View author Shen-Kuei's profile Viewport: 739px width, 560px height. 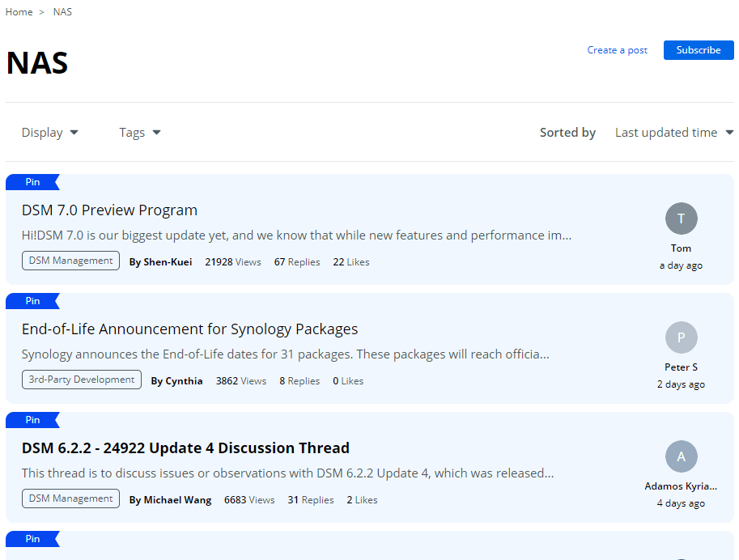coord(161,262)
